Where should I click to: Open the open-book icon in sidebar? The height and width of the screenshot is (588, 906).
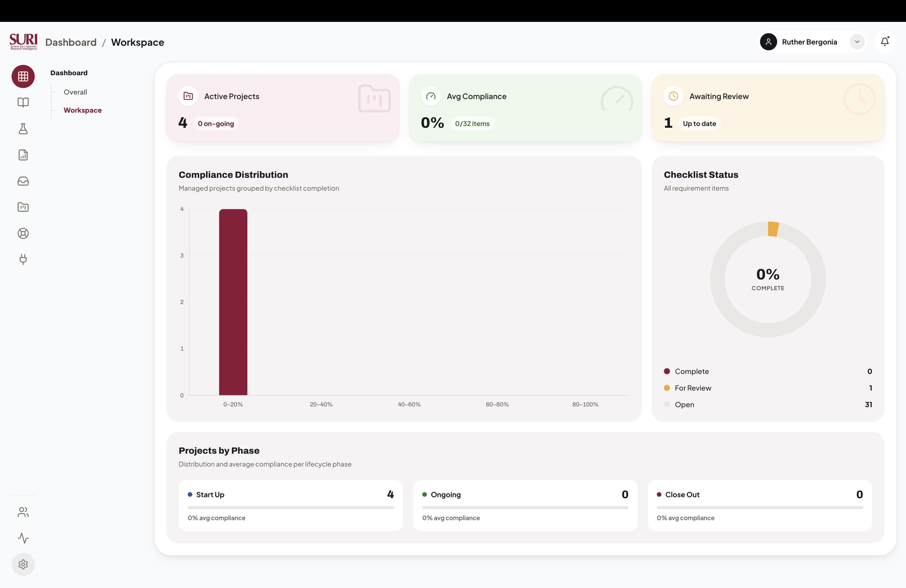tap(23, 102)
